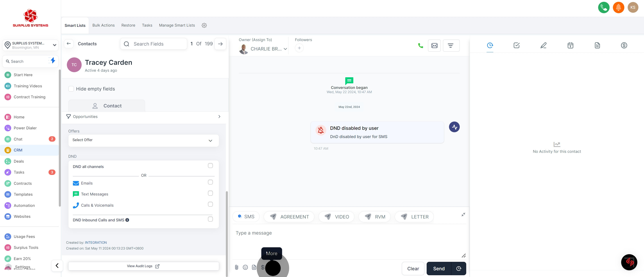The height and width of the screenshot is (277, 644).
Task: Open the payments dollar icon in right panel
Action: click(x=624, y=45)
